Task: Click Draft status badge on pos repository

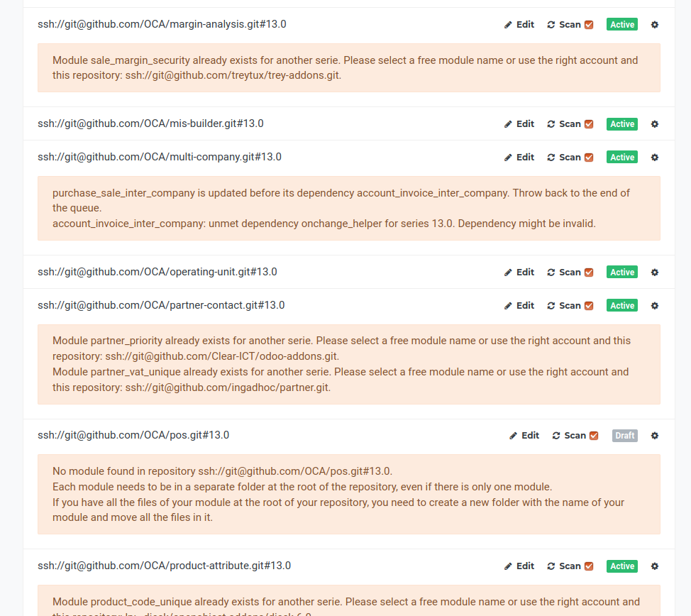Action: click(624, 435)
